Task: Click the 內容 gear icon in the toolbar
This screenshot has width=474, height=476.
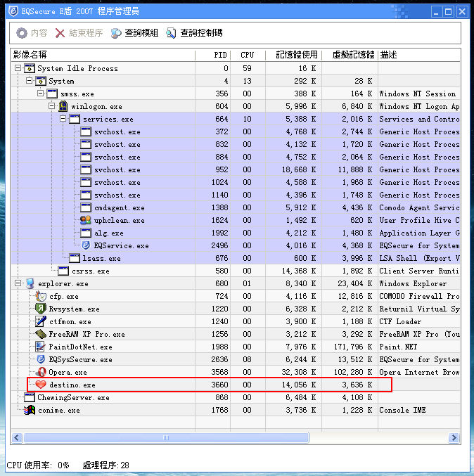Action: 22,33
